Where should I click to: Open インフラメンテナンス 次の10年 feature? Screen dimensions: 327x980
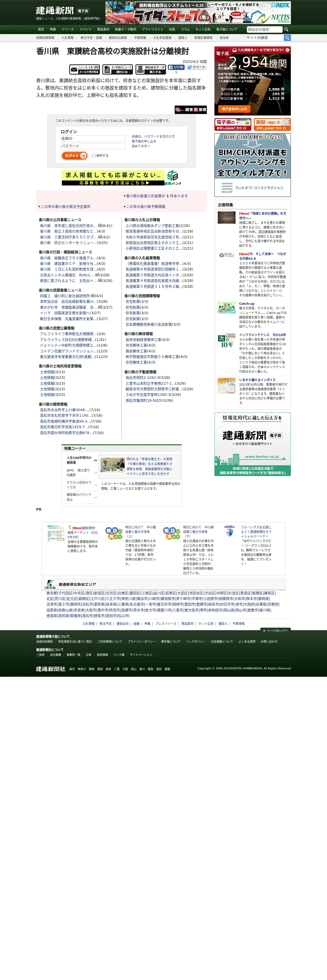(262, 335)
